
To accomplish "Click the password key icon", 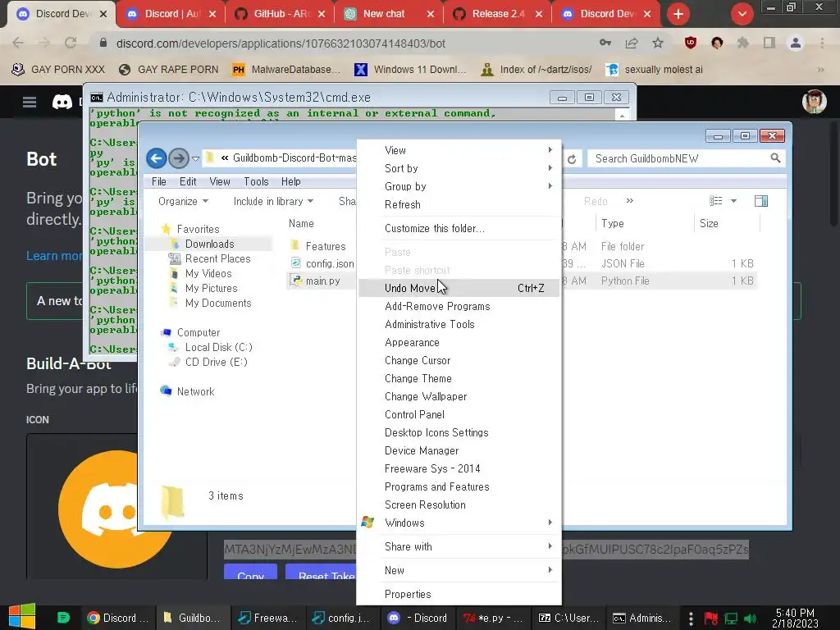I will [x=605, y=43].
